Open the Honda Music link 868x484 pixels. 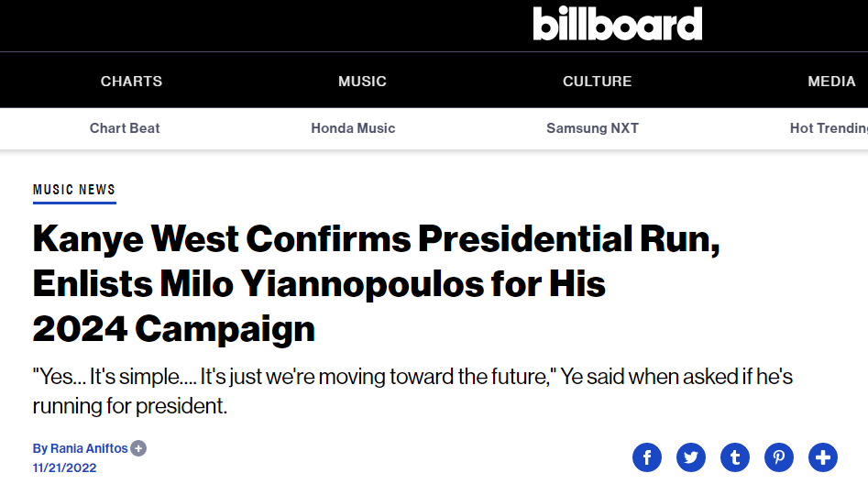[x=353, y=128]
